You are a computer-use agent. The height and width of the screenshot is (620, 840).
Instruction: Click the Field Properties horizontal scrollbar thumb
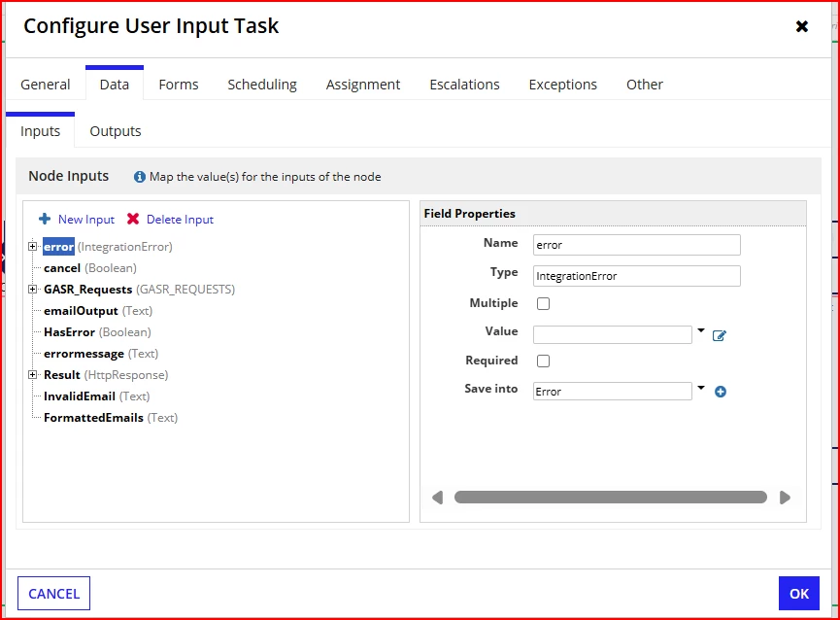point(611,498)
